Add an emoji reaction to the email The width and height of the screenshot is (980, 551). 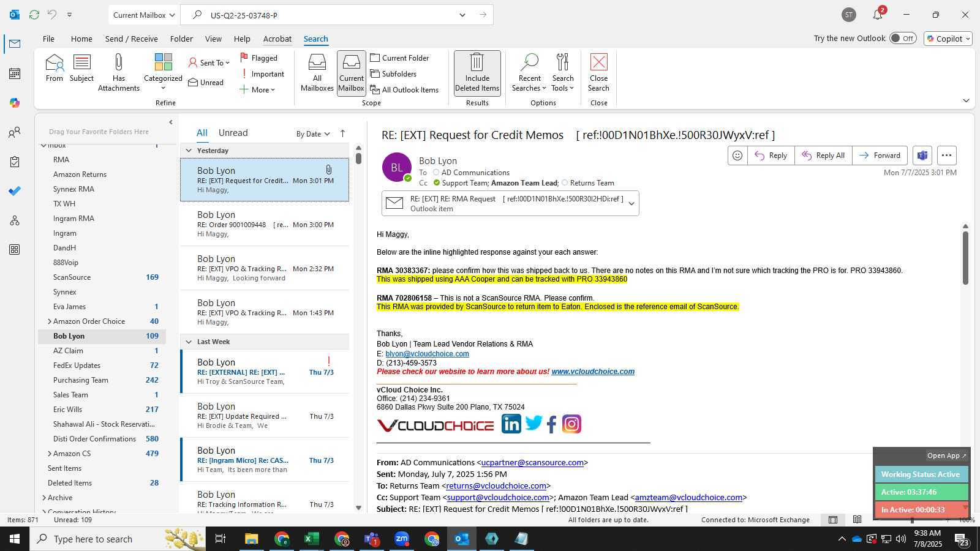click(737, 156)
